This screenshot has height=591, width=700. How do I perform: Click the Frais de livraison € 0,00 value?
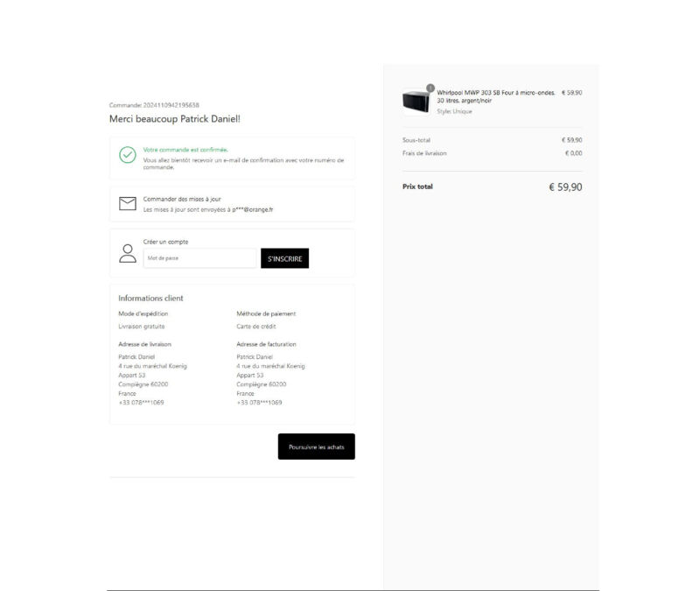tap(574, 153)
